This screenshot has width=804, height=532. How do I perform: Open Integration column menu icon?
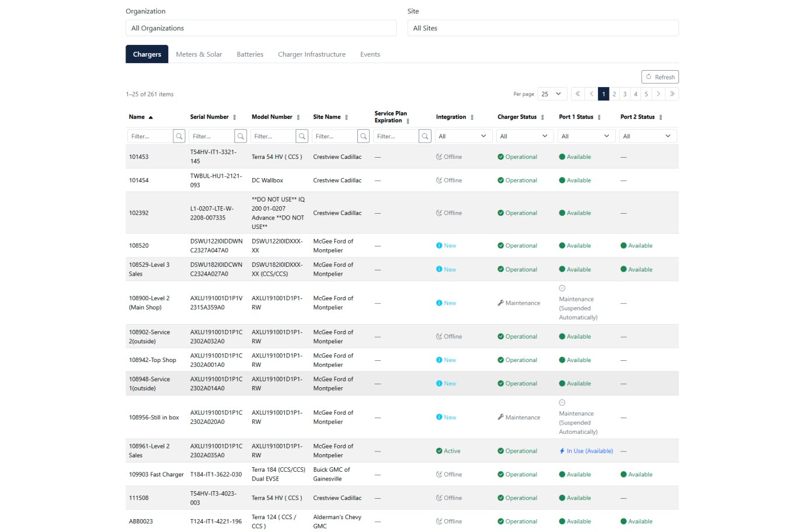pos(472,117)
